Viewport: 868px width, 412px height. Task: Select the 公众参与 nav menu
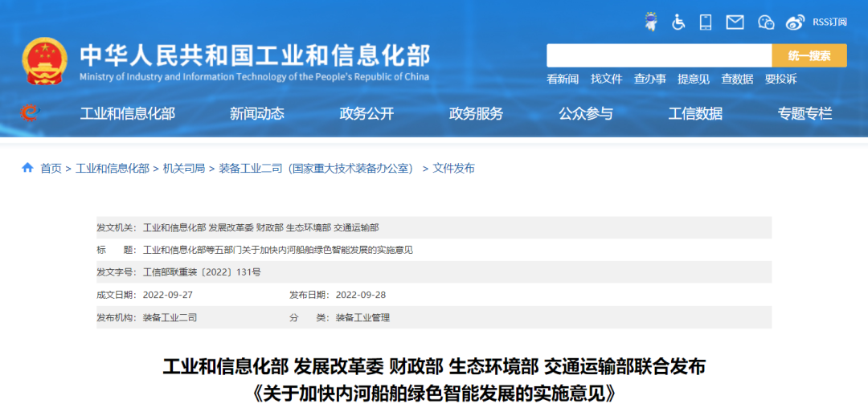click(x=586, y=114)
